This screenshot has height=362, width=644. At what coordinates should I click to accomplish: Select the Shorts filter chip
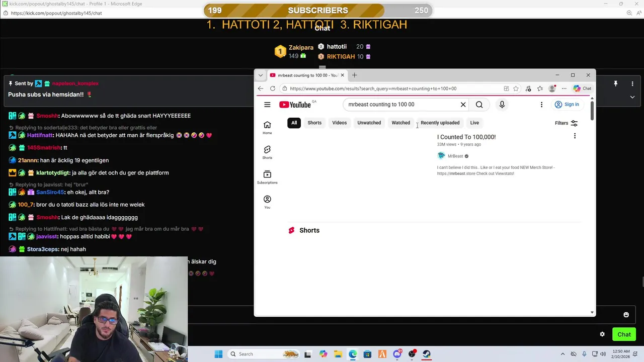[x=314, y=123]
